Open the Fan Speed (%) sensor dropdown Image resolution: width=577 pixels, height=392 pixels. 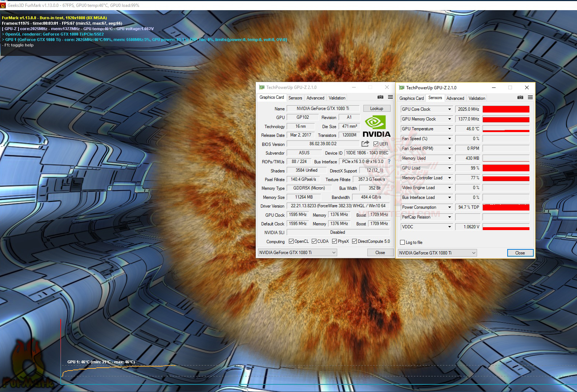pos(449,139)
